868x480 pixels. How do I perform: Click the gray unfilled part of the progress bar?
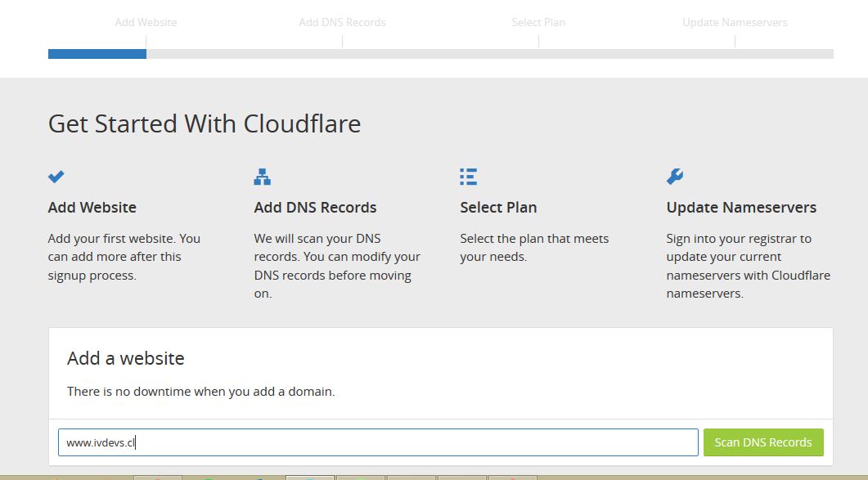(x=490, y=54)
